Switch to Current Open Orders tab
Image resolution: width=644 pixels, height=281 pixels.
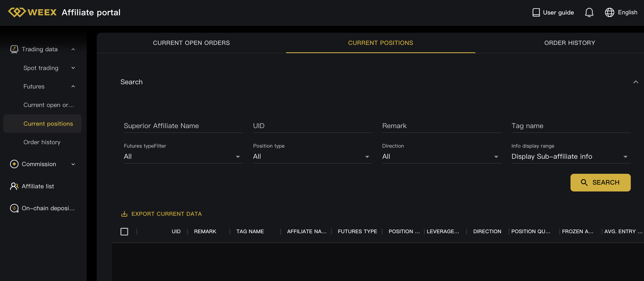(191, 43)
